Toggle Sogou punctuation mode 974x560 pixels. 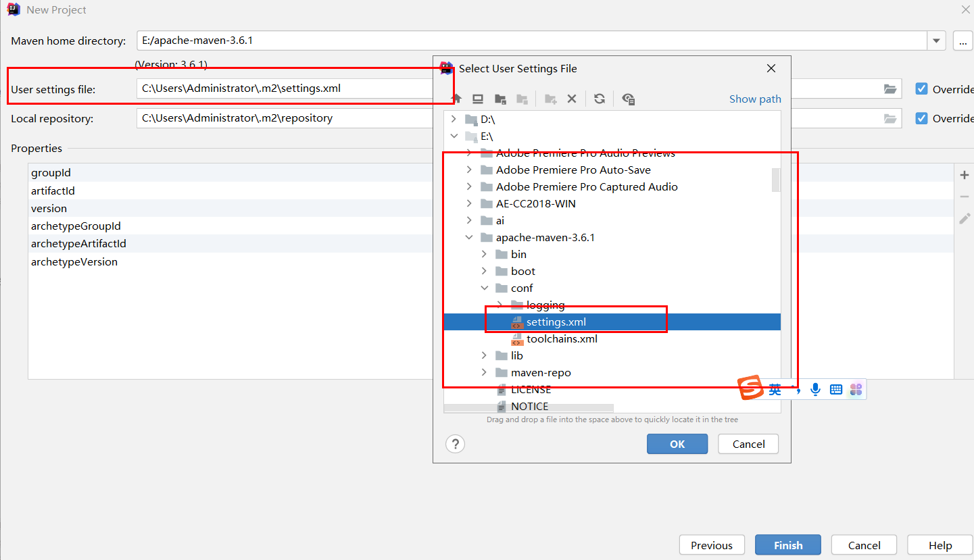(798, 390)
